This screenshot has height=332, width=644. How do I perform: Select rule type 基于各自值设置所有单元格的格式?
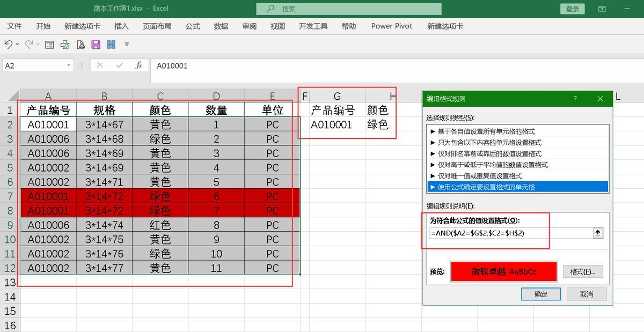(x=518, y=131)
